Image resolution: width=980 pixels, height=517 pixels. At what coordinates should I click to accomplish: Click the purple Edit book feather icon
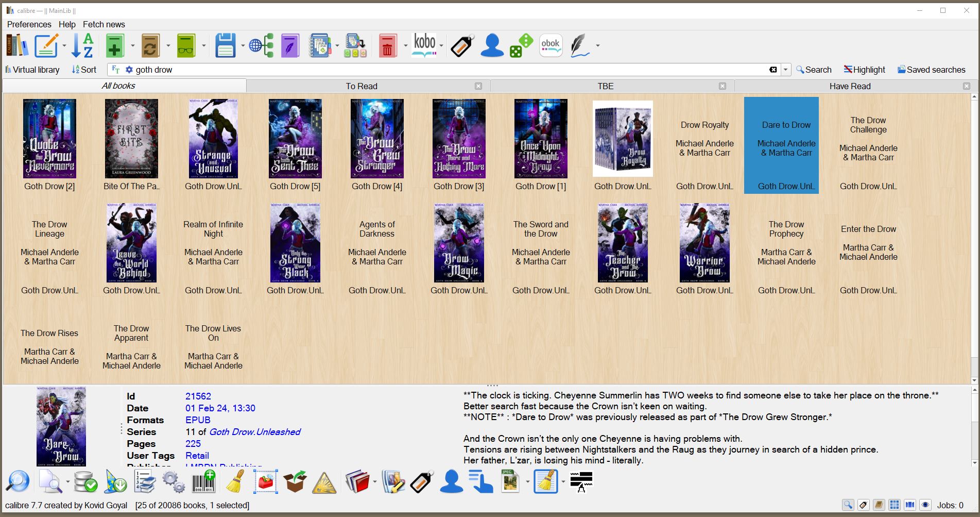[290, 45]
